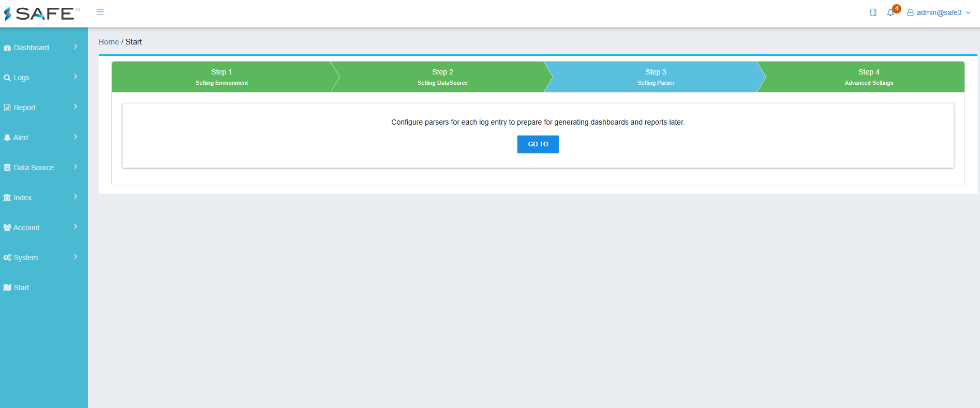Open the admin@safe3 dropdown arrow

(x=968, y=13)
